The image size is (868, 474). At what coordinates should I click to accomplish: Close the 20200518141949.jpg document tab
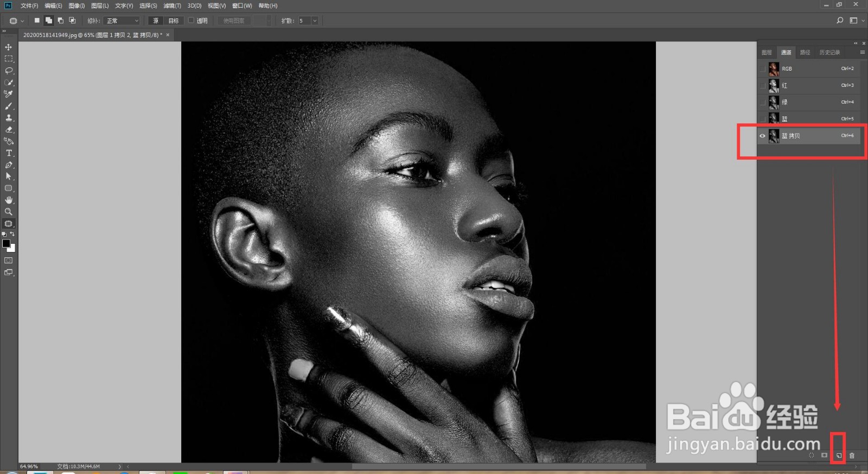[168, 35]
